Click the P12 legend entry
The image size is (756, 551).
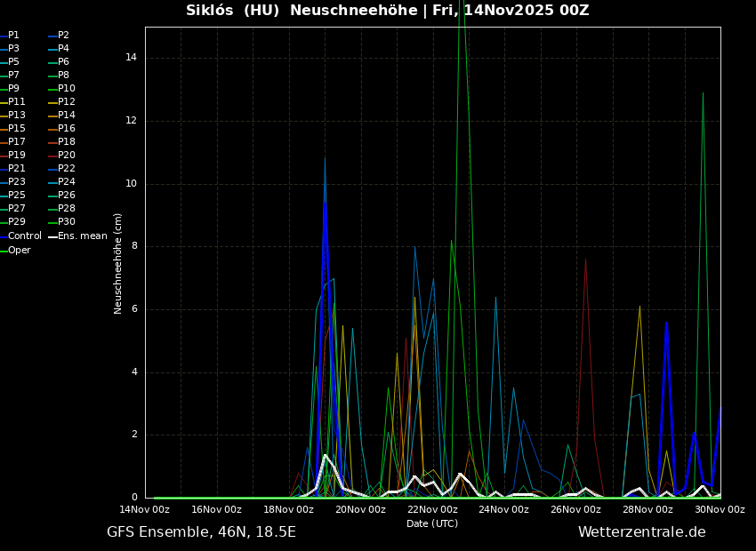[66, 102]
